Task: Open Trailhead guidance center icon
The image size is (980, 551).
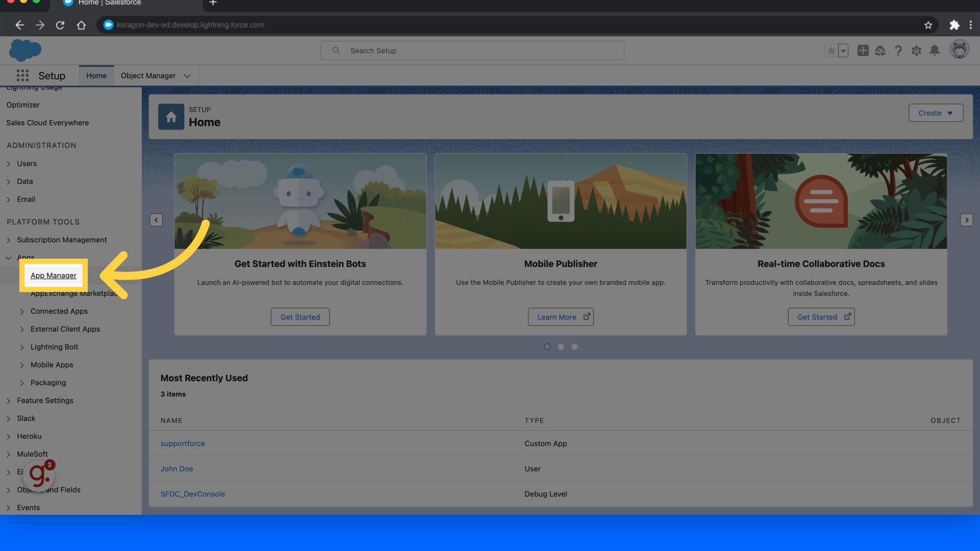Action: click(x=880, y=51)
